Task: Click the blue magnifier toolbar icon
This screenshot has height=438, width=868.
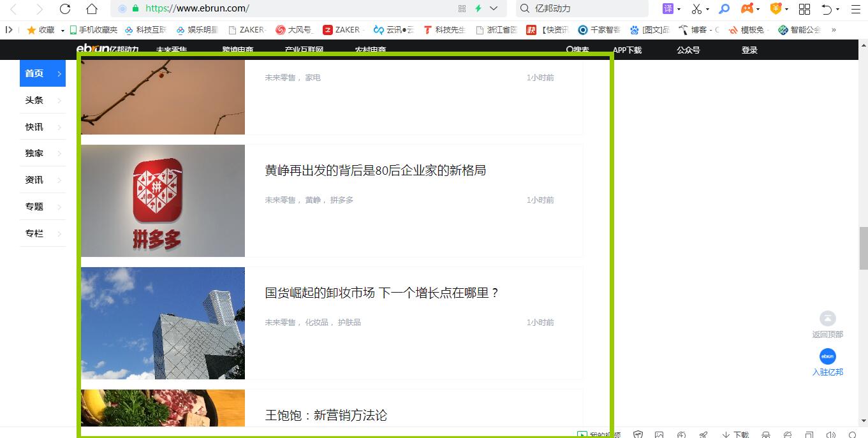Action: point(724,9)
